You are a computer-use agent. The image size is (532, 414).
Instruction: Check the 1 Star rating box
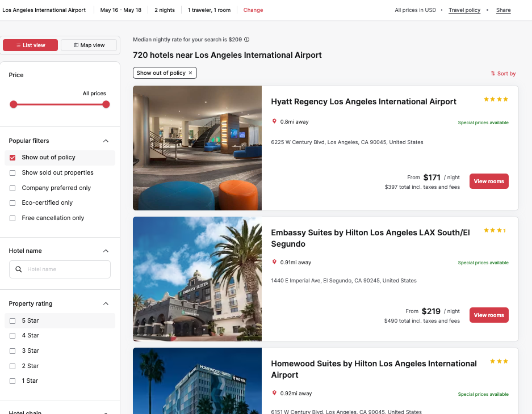[12, 381]
